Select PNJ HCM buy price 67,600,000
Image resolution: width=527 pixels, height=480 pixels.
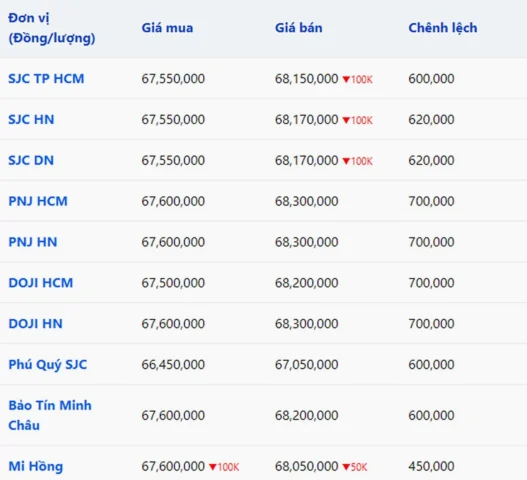click(173, 201)
